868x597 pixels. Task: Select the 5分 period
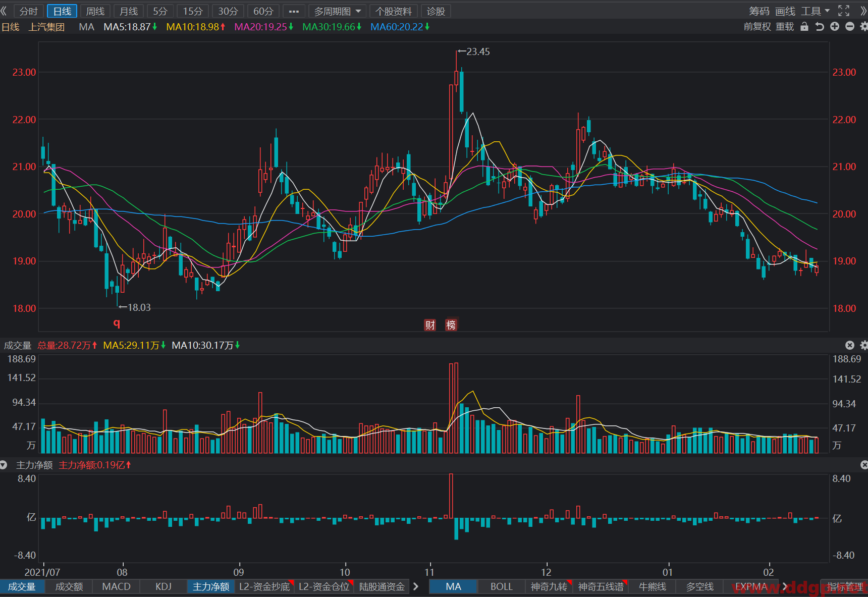coord(160,11)
